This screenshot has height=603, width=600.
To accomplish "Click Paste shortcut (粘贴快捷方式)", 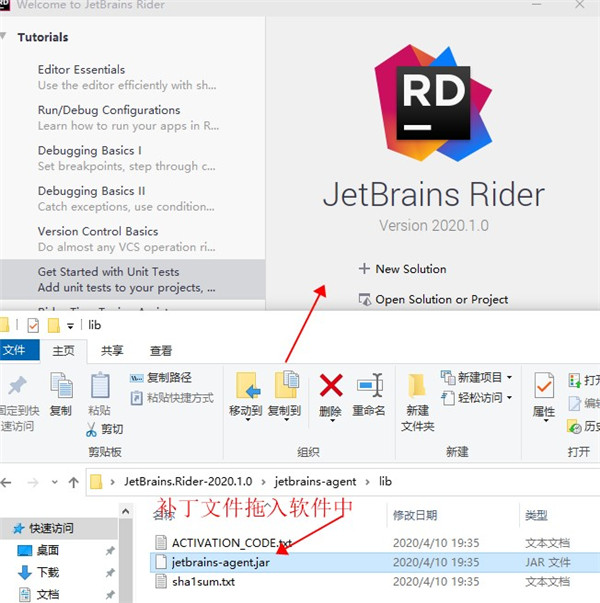I will click(172, 398).
